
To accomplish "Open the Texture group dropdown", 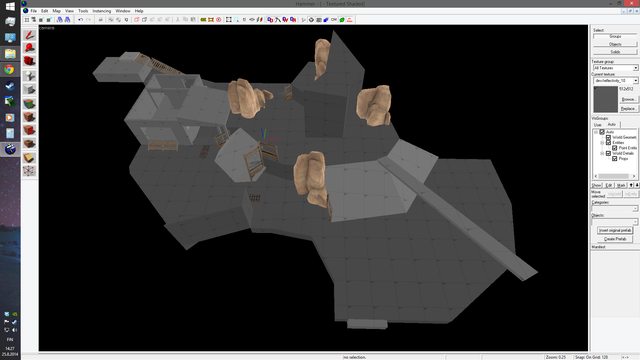I will (616, 68).
